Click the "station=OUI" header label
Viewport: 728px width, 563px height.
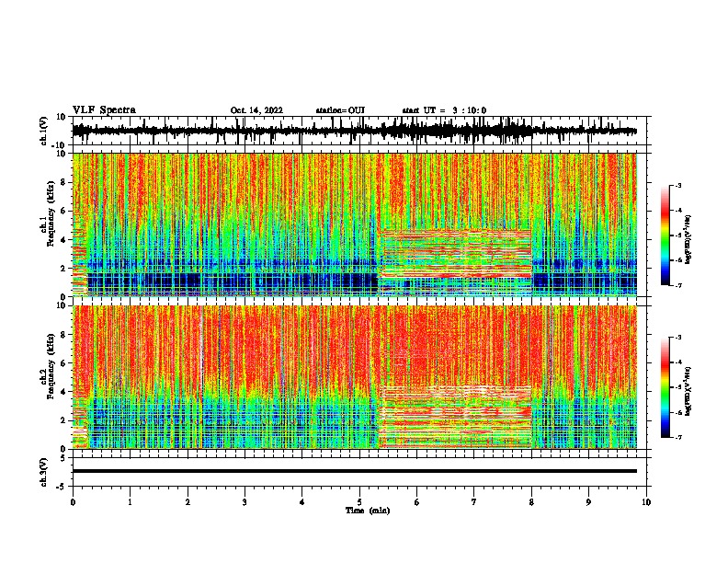pos(340,110)
